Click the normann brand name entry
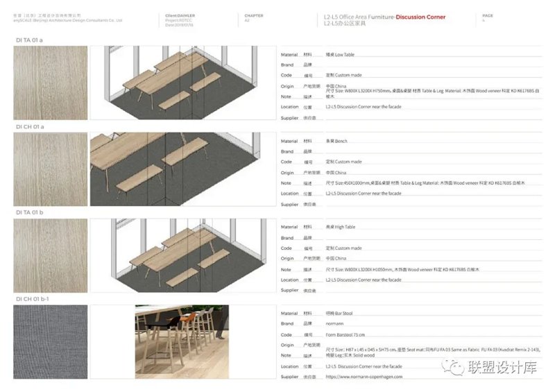Viewport: 555px width, 392px height. coord(336,323)
